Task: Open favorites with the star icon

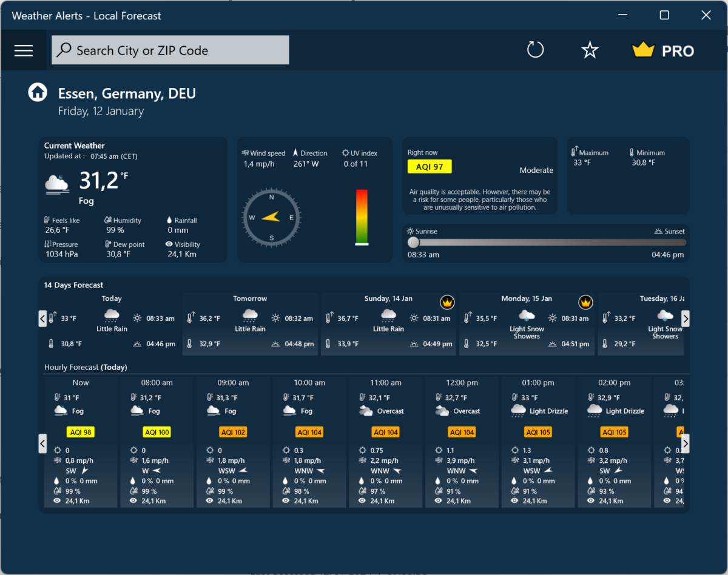Action: tap(589, 50)
